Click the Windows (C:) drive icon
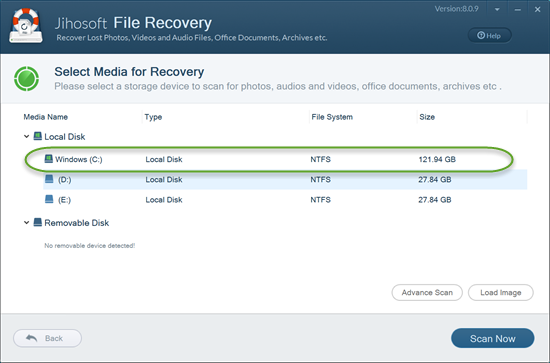 tap(49, 159)
